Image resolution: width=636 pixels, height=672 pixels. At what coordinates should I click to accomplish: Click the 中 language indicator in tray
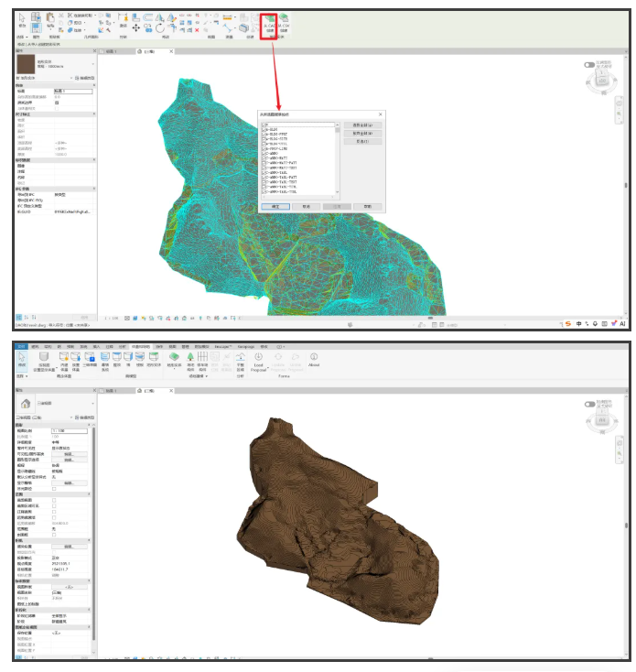(578, 323)
